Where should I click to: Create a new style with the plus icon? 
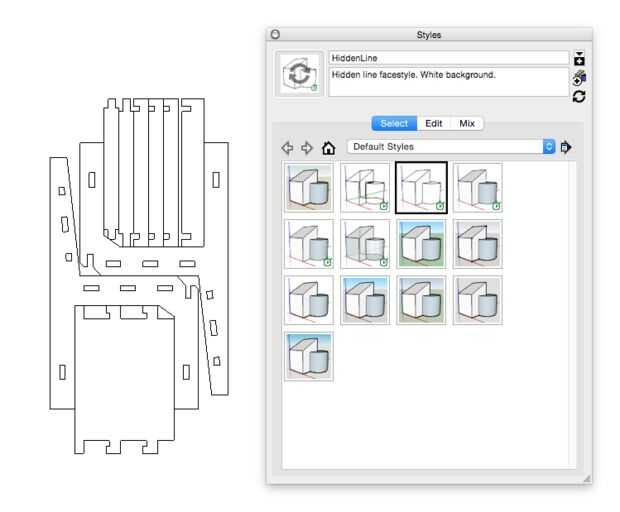point(579,78)
